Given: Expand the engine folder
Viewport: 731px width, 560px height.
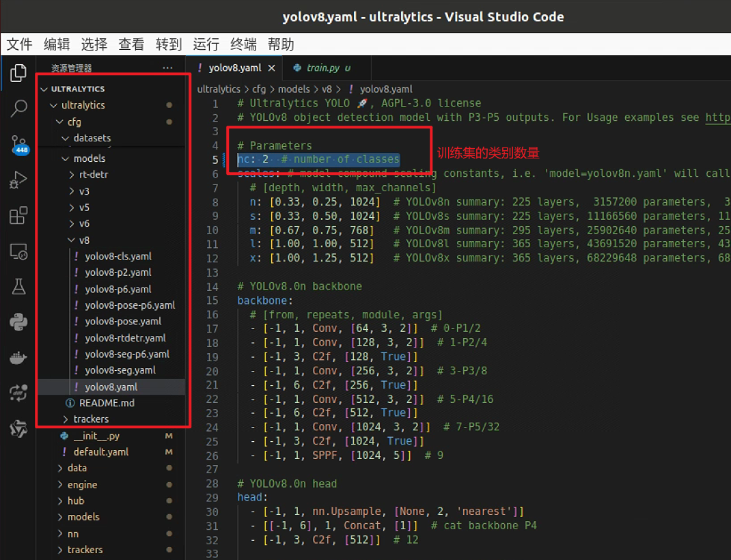Looking at the screenshot, I should pyautogui.click(x=81, y=485).
